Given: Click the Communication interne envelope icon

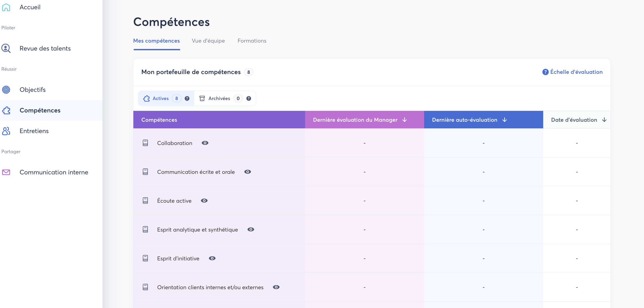Looking at the screenshot, I should [6, 172].
